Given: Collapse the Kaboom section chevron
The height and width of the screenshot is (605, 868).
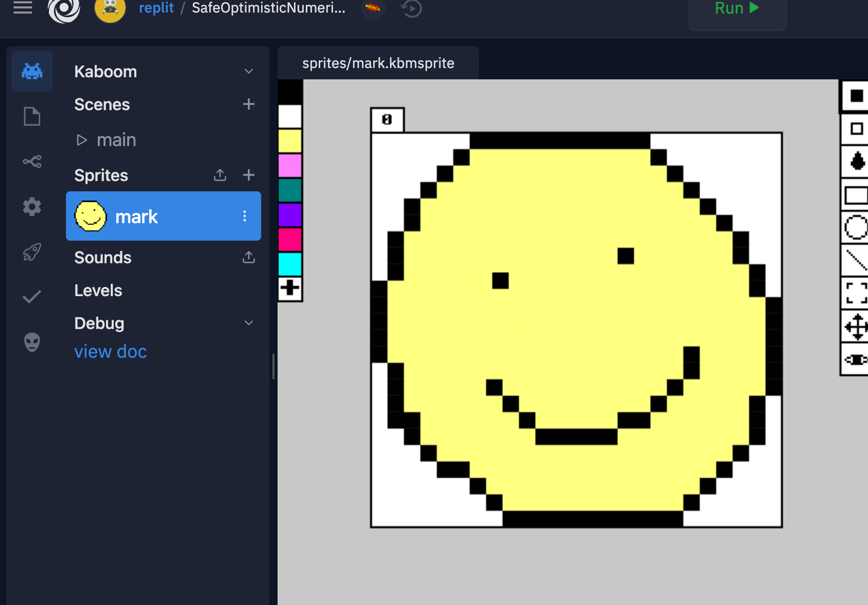Looking at the screenshot, I should point(249,71).
